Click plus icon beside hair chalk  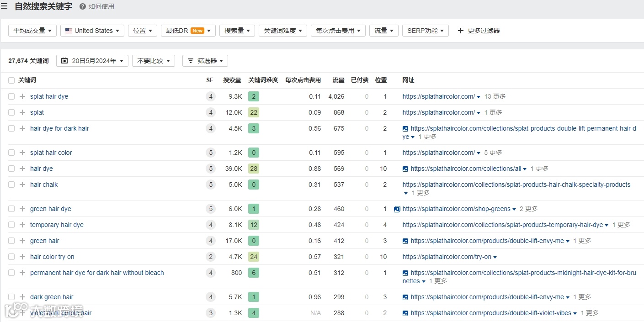[x=22, y=185]
